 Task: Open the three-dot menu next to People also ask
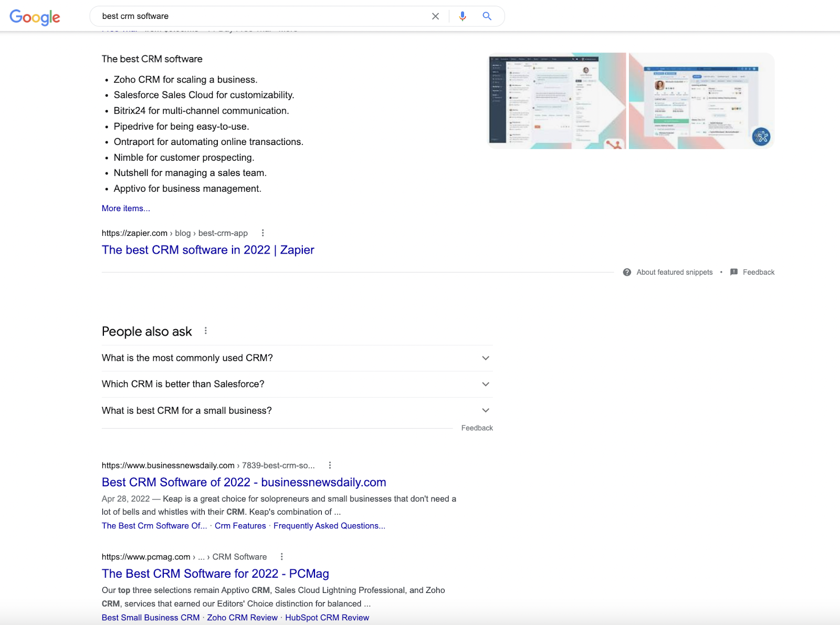206,331
